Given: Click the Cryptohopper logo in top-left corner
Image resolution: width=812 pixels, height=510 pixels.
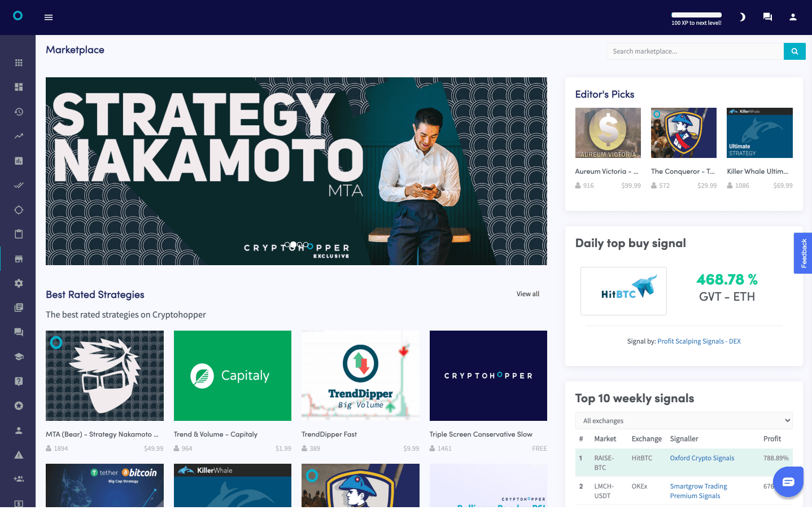Looking at the screenshot, I should (x=18, y=16).
